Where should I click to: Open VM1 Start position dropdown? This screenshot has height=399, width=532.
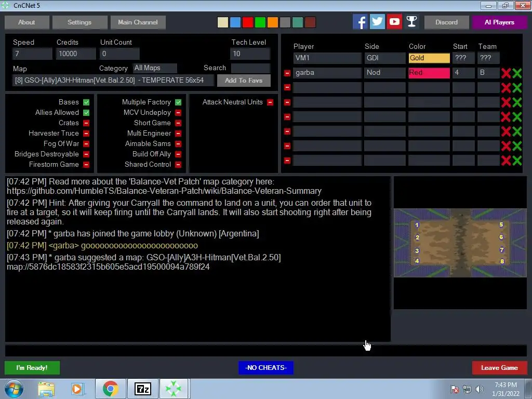(463, 58)
